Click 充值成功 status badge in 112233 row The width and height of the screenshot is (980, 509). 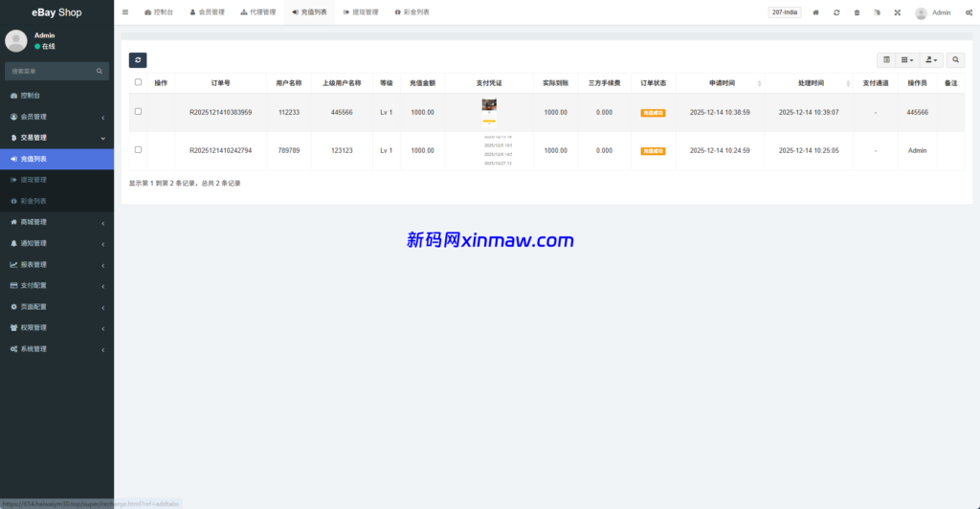[x=653, y=113]
